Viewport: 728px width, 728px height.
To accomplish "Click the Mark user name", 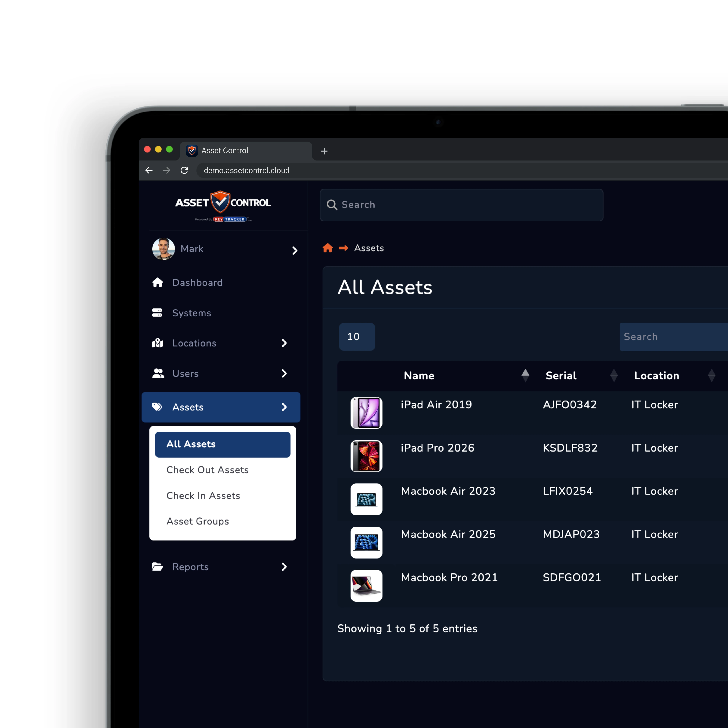I will [x=192, y=249].
